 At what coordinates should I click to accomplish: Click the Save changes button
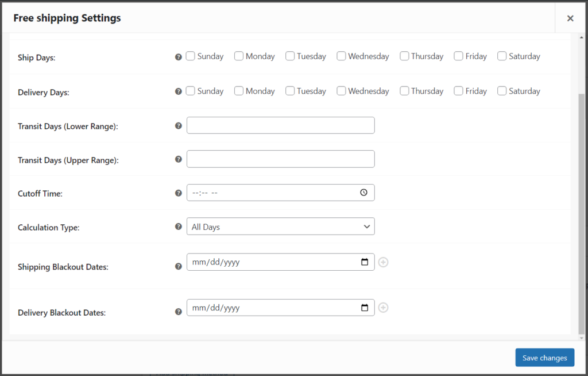click(x=544, y=357)
